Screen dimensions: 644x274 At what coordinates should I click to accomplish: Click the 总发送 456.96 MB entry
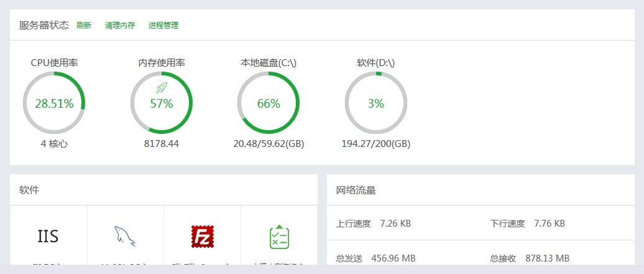(x=376, y=258)
